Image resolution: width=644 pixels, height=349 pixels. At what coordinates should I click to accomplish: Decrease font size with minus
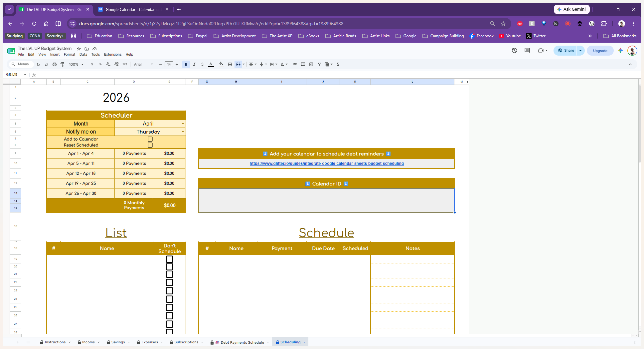[161, 64]
